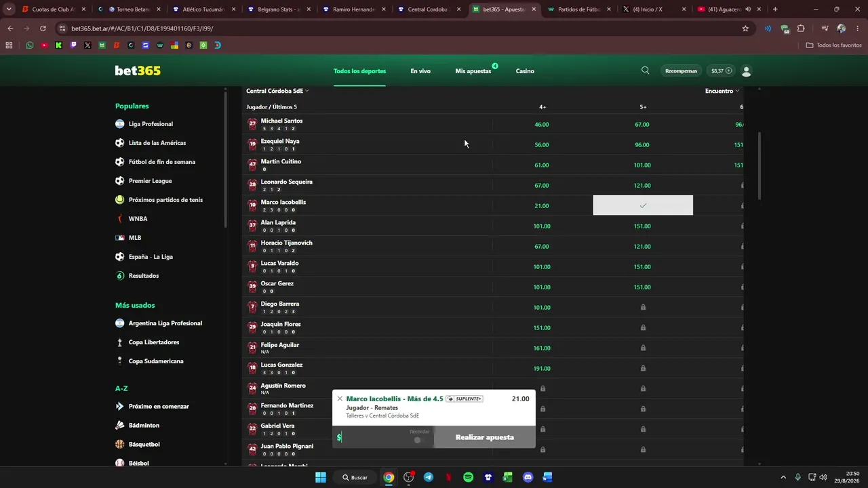The image size is (868, 488).
Task: Open the Kick bookmark in the bookmarks bar
Action: 59,45
